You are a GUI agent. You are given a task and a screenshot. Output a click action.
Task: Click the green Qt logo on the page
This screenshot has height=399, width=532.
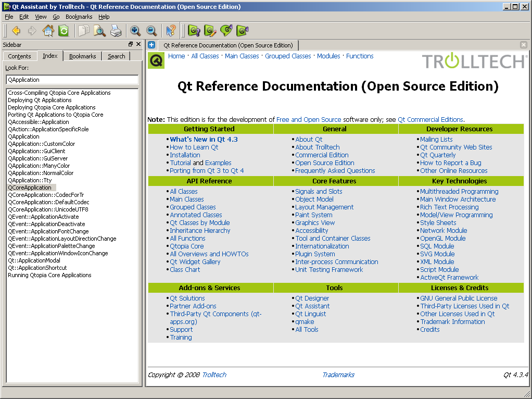pos(156,60)
